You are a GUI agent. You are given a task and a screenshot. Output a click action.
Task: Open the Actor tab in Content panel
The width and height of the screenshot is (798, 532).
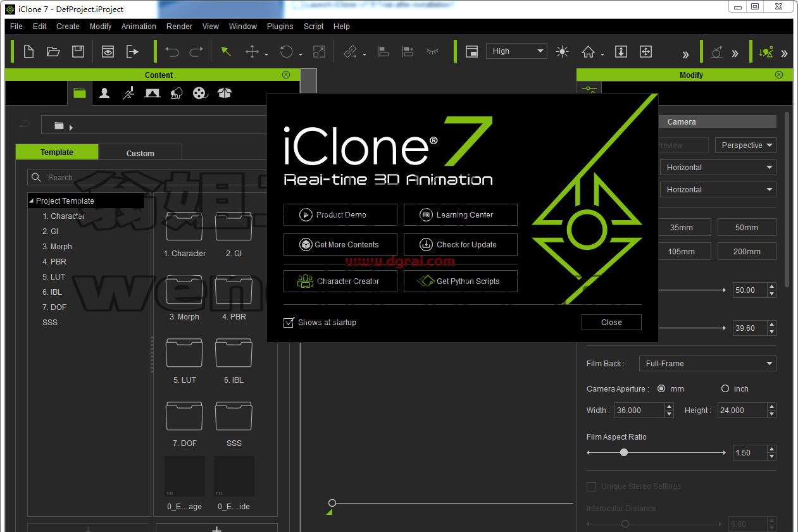pos(104,93)
